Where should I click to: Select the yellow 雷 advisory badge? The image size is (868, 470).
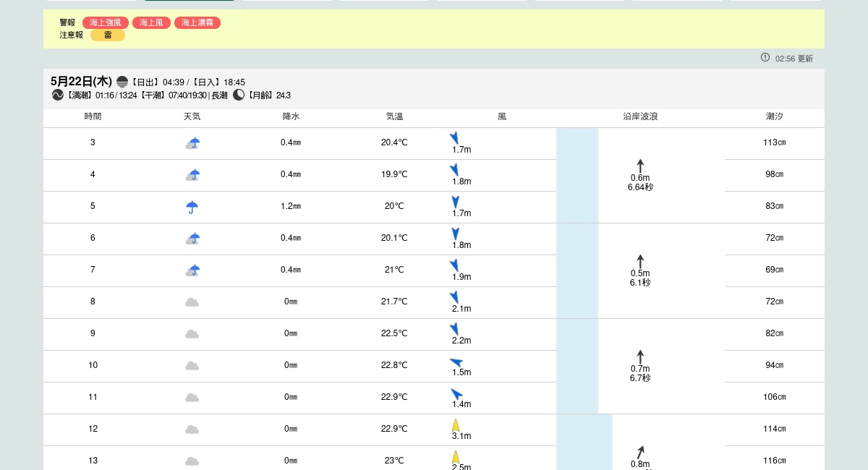(x=108, y=35)
